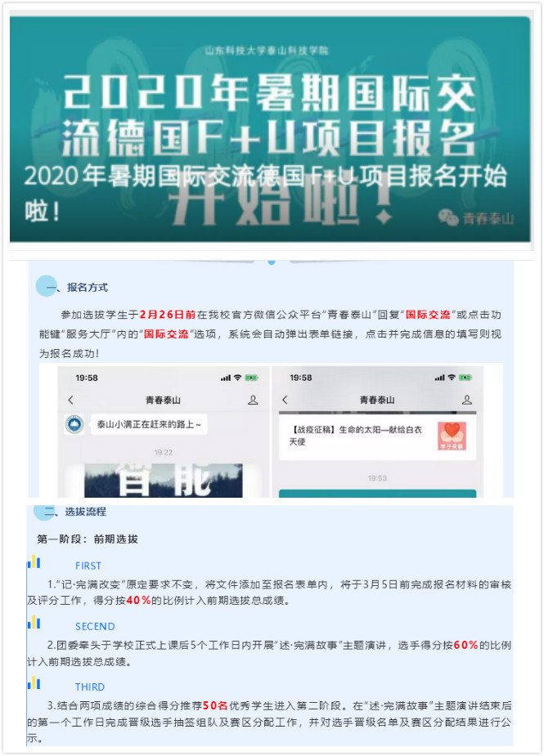Click the 泰山小满正在赶来的路上 message bubble
544x756 pixels.
coord(149,425)
